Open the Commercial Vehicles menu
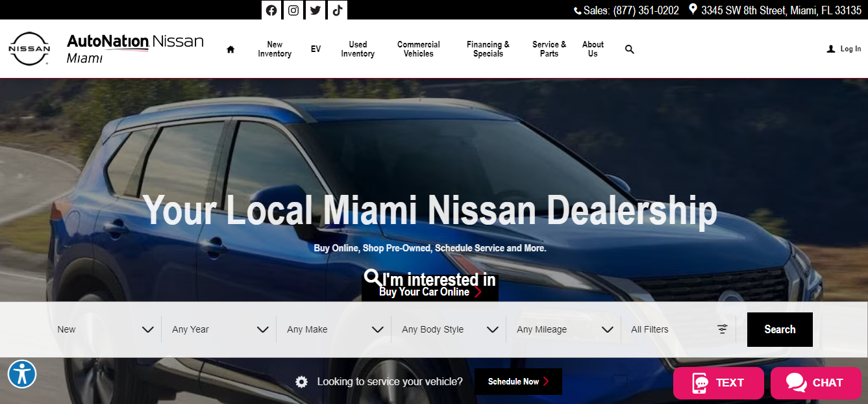 pos(419,49)
